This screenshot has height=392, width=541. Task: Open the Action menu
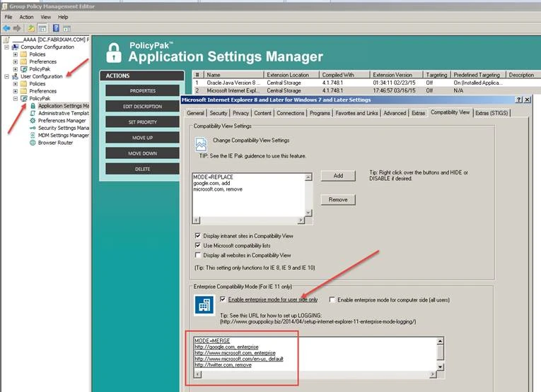pos(26,16)
